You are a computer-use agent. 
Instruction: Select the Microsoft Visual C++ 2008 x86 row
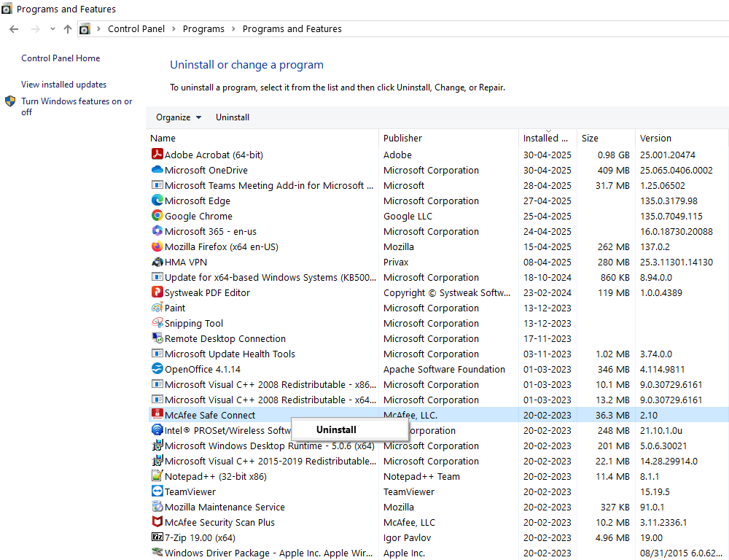coord(438,384)
